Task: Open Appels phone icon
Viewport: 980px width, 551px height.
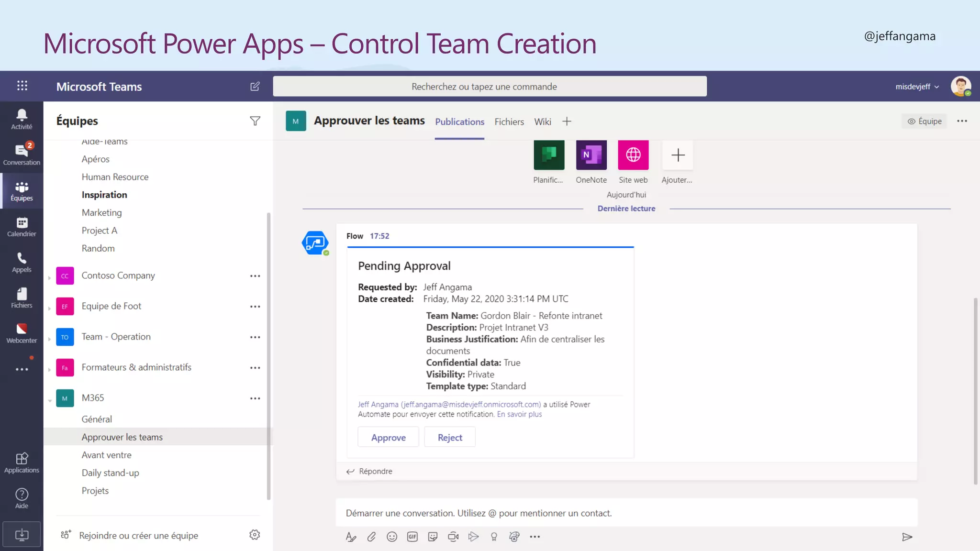Action: click(x=22, y=263)
